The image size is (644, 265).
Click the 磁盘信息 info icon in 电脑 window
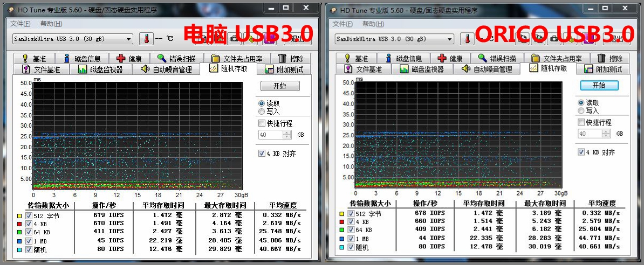pyautogui.click(x=67, y=58)
